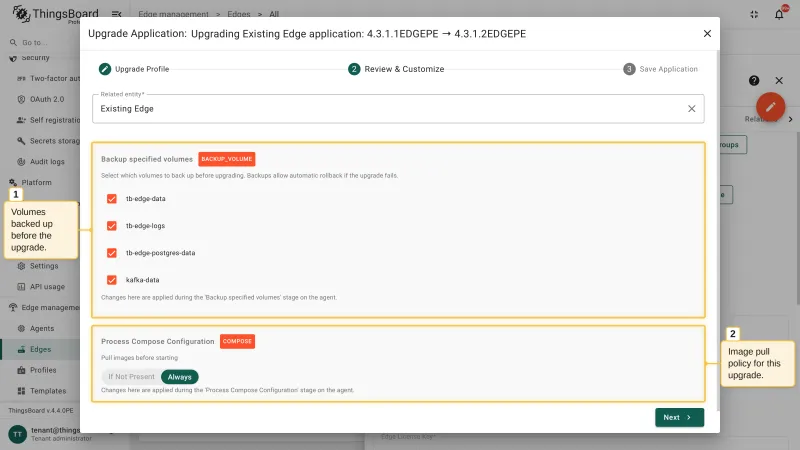Tick the tb-edge-data volume checkbox
Screen dimensions: 800x450
112,199
